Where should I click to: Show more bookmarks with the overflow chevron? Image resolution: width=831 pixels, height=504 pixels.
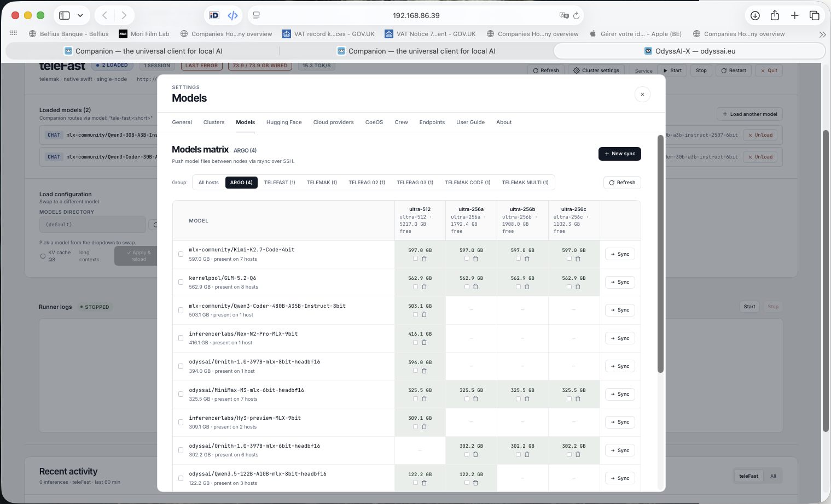pos(822,34)
